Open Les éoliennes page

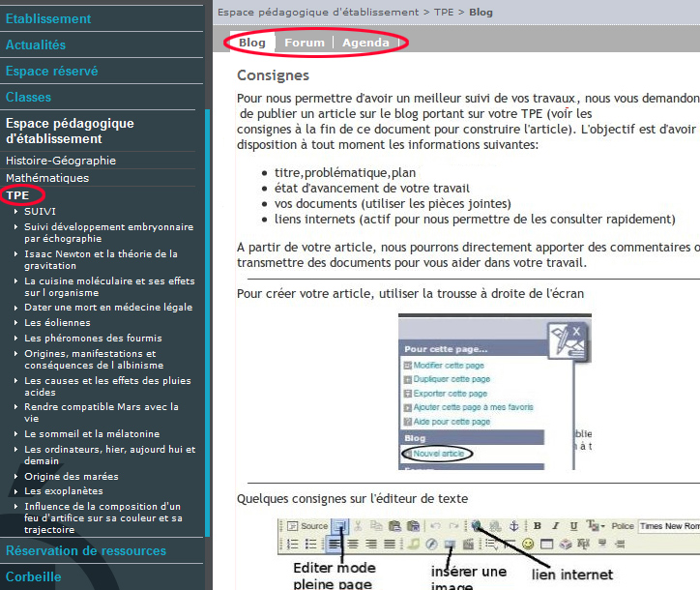[57, 322]
